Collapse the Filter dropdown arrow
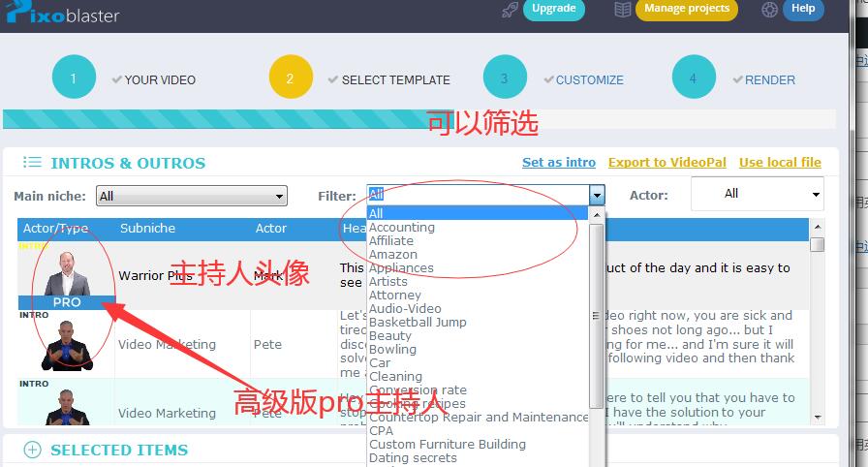The image size is (868, 467). pyautogui.click(x=597, y=196)
